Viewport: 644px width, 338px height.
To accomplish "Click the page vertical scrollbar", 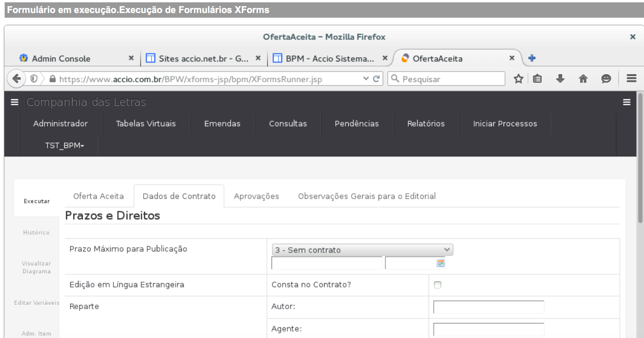I will (640, 158).
